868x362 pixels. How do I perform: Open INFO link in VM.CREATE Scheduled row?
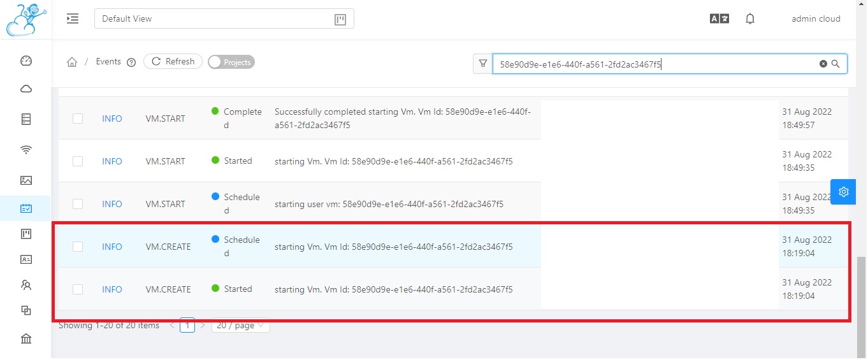click(x=112, y=247)
